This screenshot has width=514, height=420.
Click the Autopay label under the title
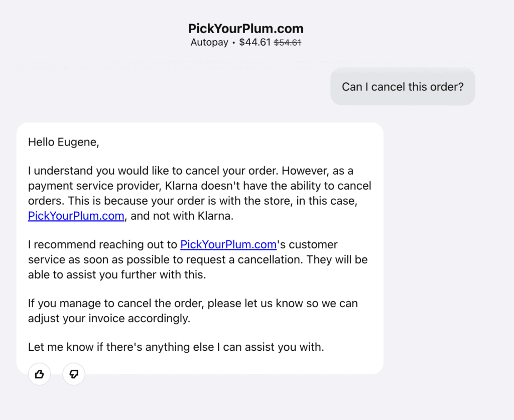tap(209, 43)
